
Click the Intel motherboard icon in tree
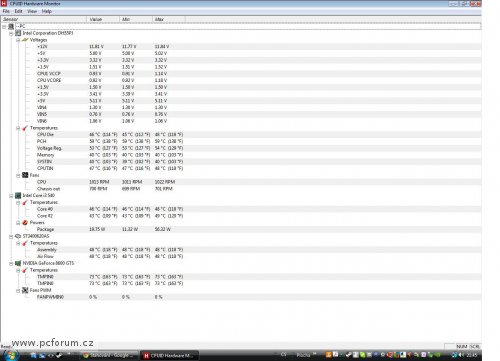point(18,33)
